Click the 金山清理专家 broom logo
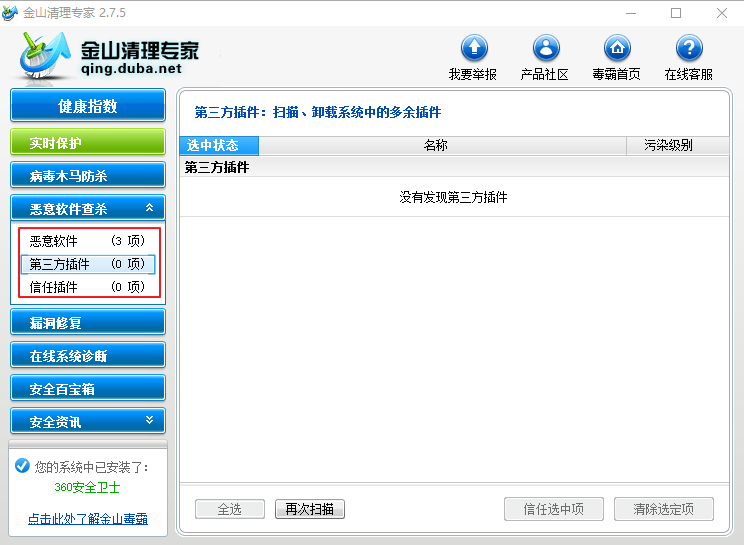744x545 pixels. (x=44, y=57)
